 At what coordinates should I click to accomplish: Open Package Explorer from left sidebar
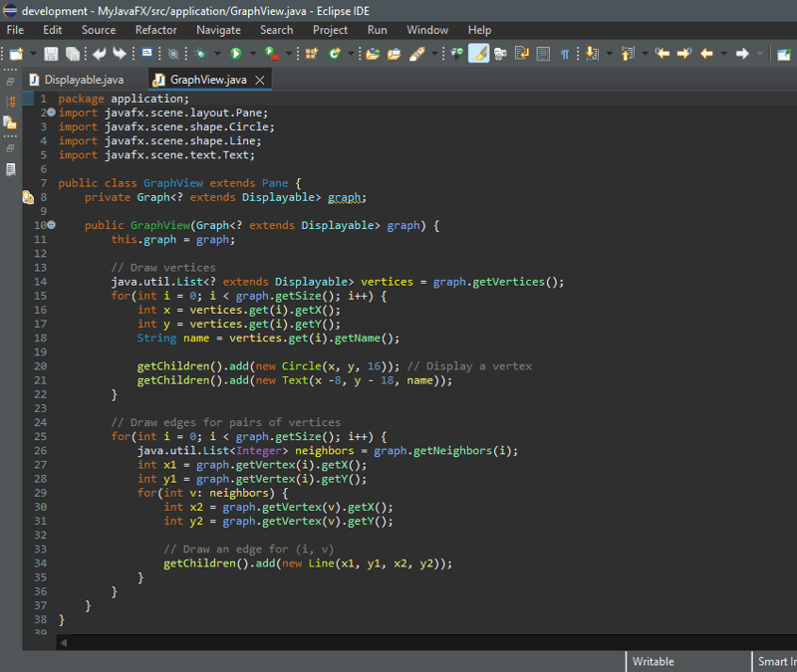pyautogui.click(x=10, y=102)
